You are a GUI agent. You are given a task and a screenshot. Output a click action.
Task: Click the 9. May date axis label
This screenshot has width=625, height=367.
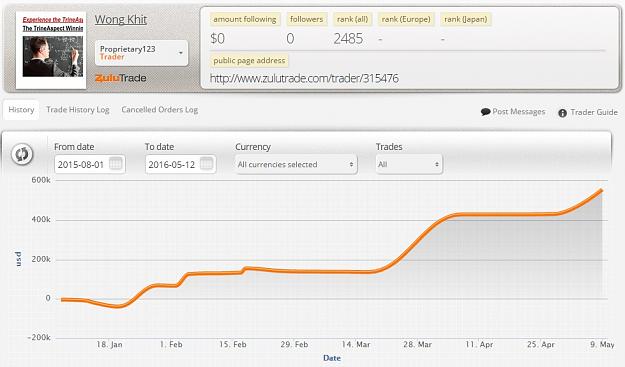pyautogui.click(x=602, y=344)
